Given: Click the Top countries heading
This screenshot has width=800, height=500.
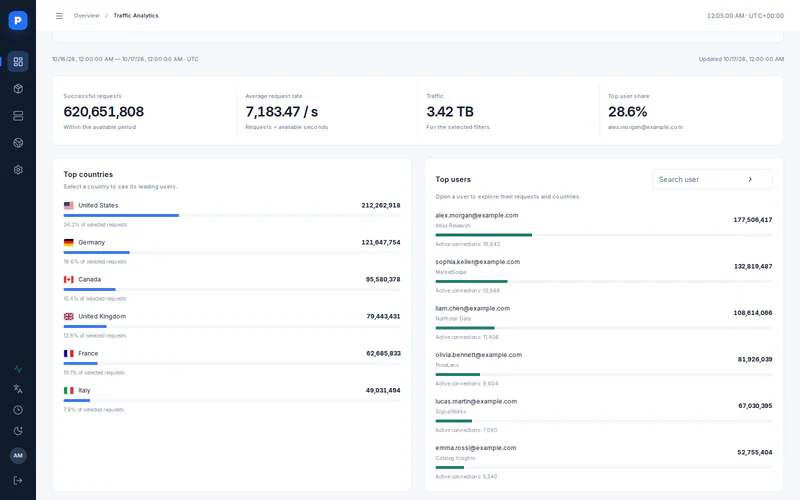Looking at the screenshot, I should 88,174.
